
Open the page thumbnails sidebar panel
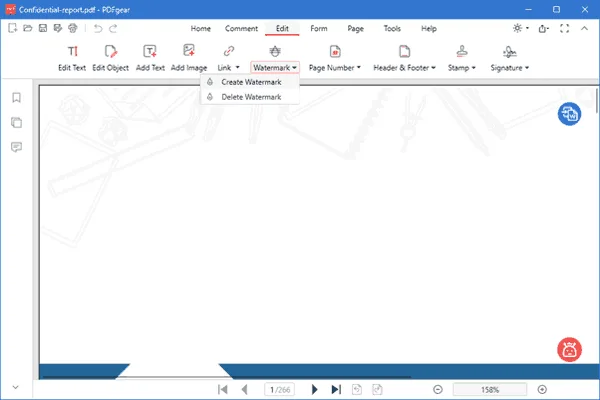coord(17,122)
